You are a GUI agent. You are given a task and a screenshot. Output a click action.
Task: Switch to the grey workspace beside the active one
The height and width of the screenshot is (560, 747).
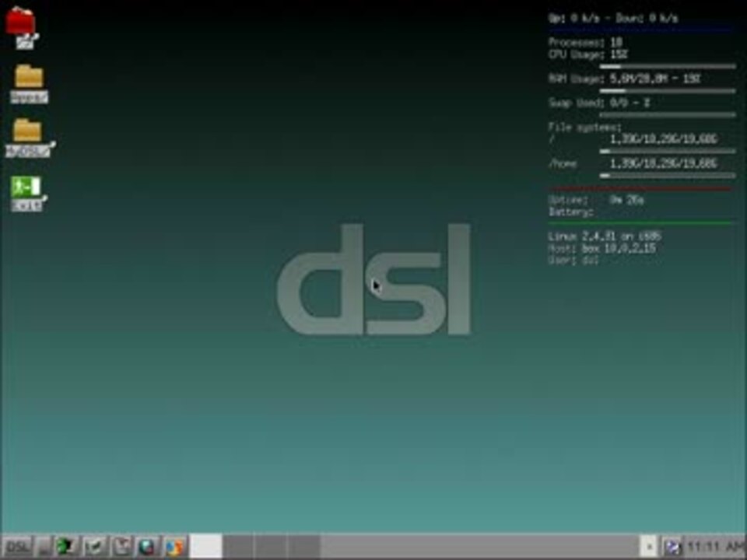pyautogui.click(x=239, y=546)
